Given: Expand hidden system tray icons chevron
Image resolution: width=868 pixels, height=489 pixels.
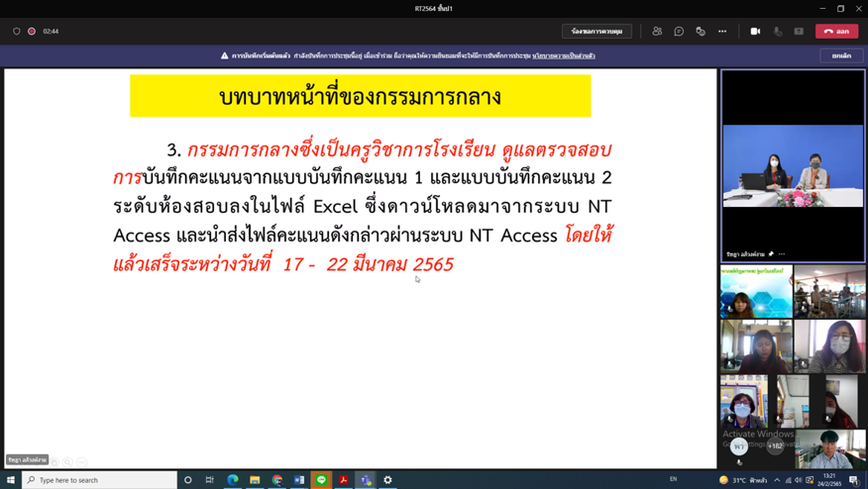Looking at the screenshot, I should click(x=777, y=480).
